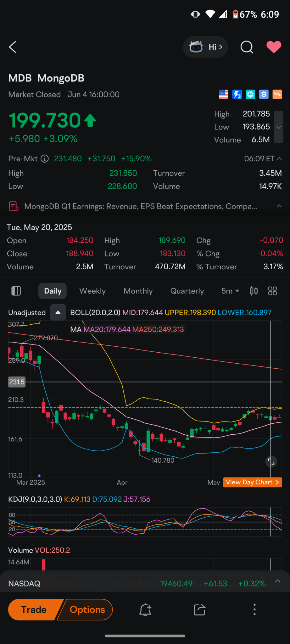Tap the Unadjusted price label
This screenshot has height=644, width=290.
click(27, 313)
